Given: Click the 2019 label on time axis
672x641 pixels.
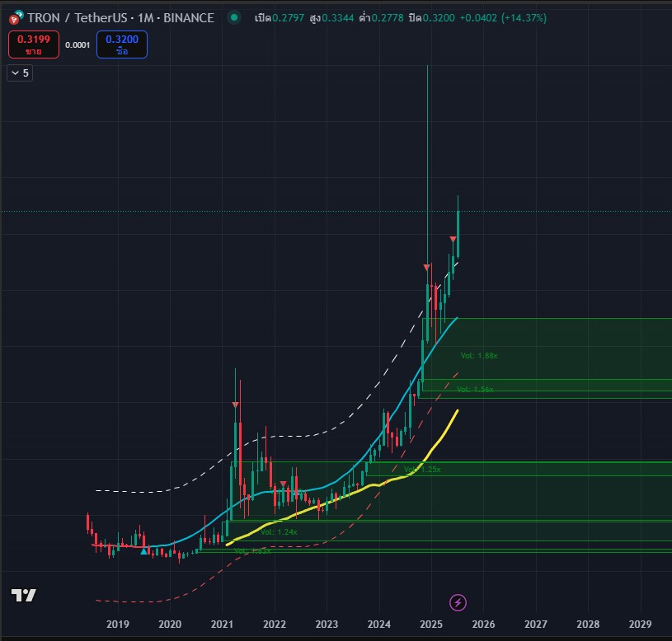Looking at the screenshot, I should click(117, 624).
